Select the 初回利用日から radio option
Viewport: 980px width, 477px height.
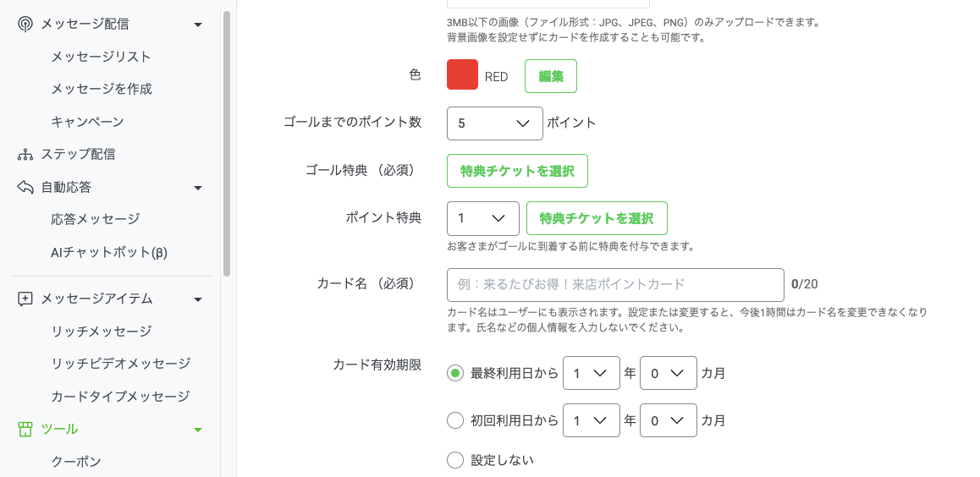click(x=455, y=421)
